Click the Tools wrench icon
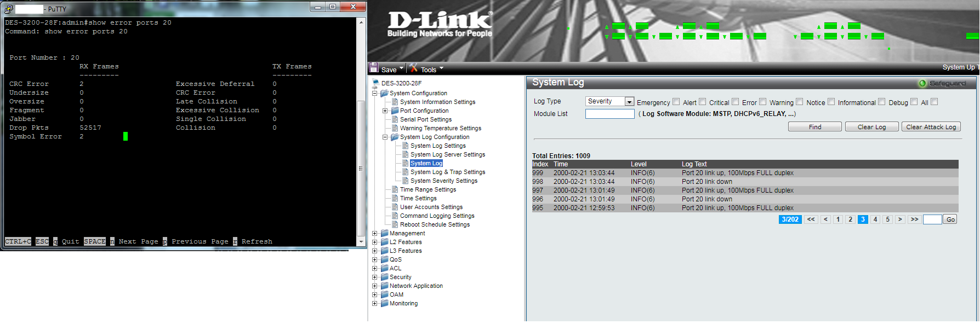This screenshot has width=980, height=324. 414,68
